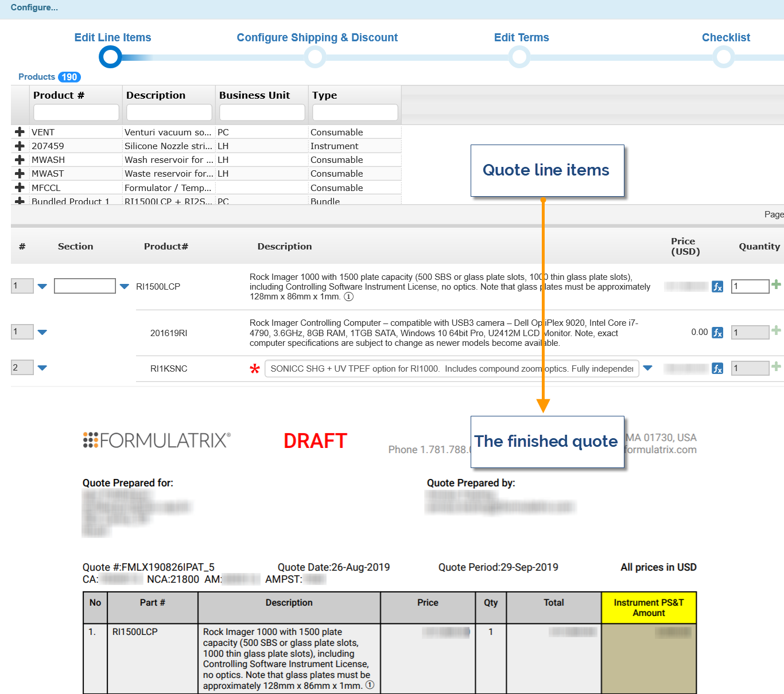Click green plus beside RI1500LCP quantity
The width and height of the screenshot is (784, 694).
[776, 284]
